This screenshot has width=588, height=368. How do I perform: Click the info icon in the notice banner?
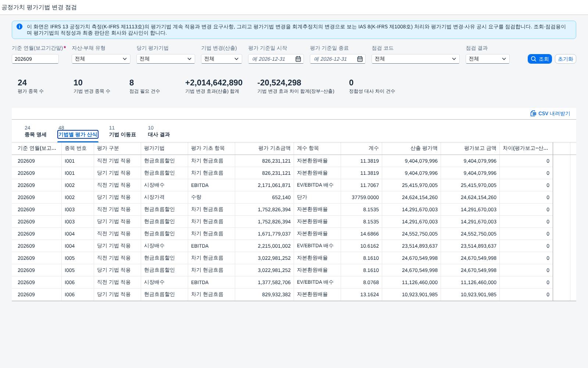click(x=19, y=26)
